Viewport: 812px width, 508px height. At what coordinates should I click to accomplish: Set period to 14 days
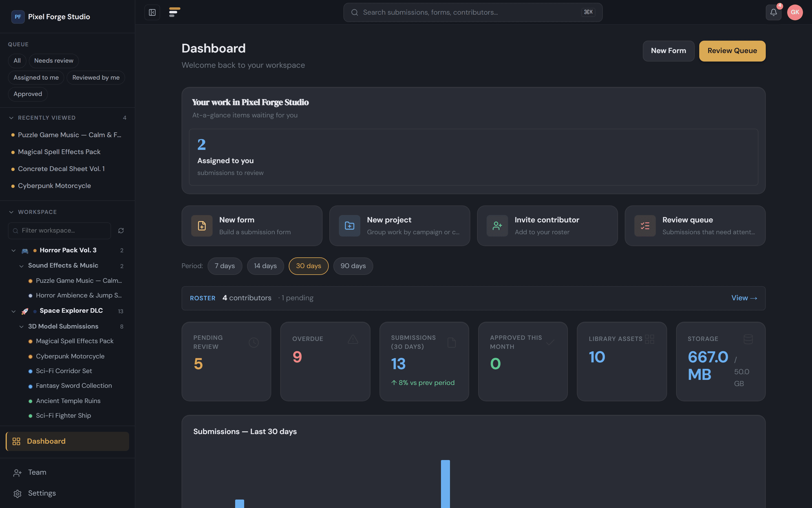click(x=265, y=266)
